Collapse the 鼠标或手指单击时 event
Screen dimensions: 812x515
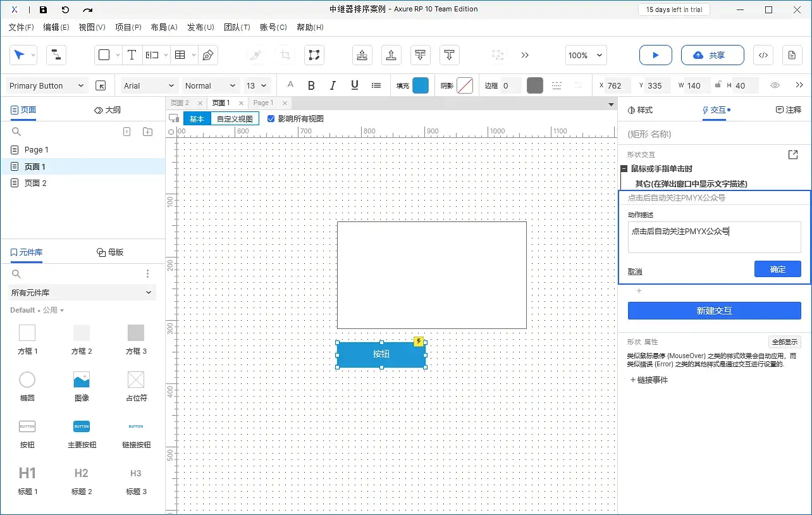coord(624,169)
